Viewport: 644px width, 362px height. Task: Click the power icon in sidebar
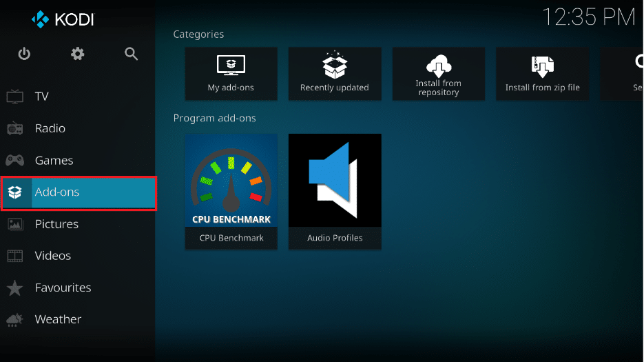pyautogui.click(x=24, y=54)
